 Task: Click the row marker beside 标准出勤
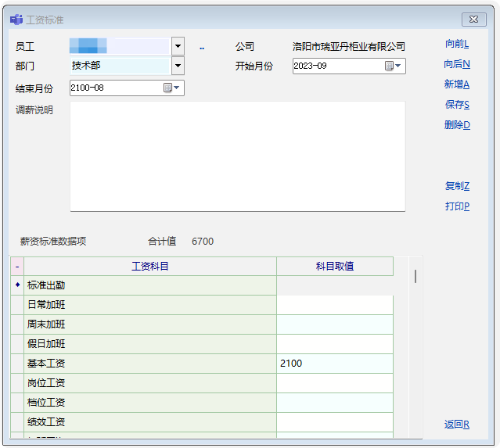(17, 285)
